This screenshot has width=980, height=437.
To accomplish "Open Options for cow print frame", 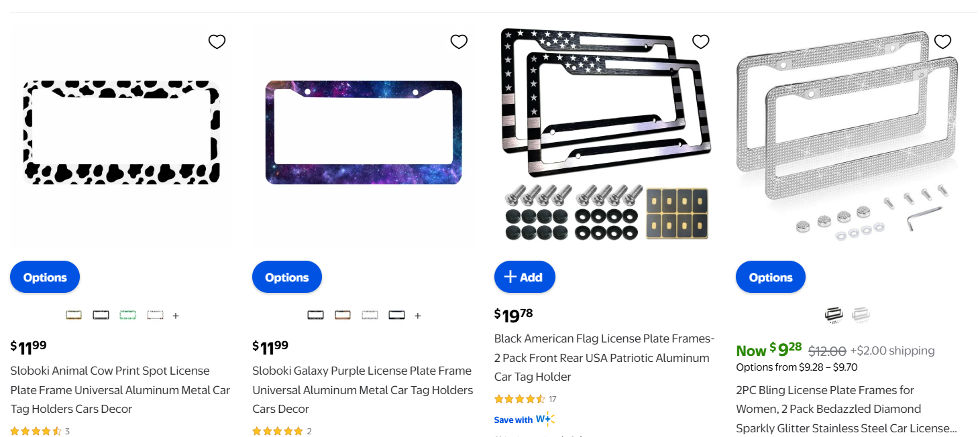I will coord(45,277).
